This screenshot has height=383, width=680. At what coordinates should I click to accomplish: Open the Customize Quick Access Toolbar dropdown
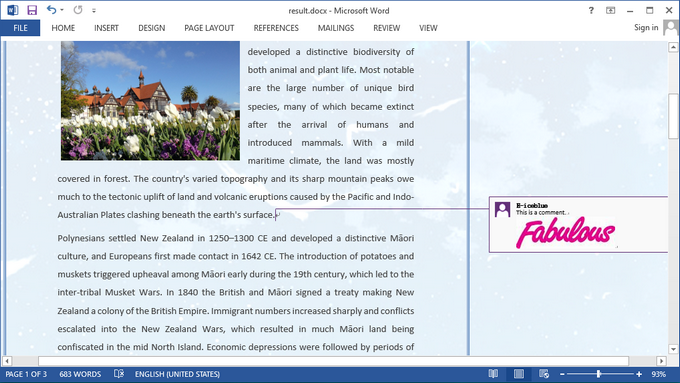[x=94, y=10]
